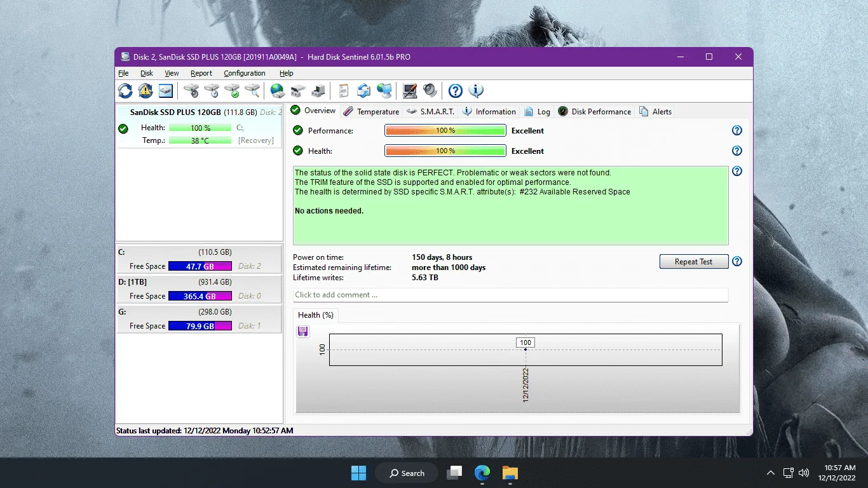Switch to the Disk Performance tab
Screen dimensions: 868x488
click(x=595, y=111)
